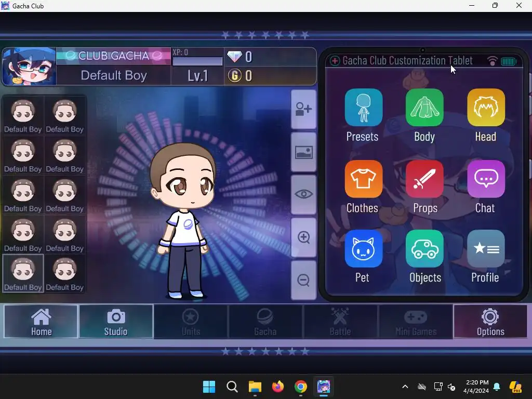Screen dimensions: 532x399
Task: Open Firefox from taskbar
Action: click(278, 387)
